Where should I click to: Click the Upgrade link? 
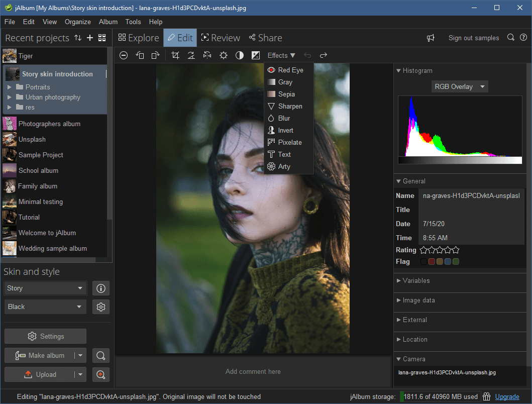507,396
